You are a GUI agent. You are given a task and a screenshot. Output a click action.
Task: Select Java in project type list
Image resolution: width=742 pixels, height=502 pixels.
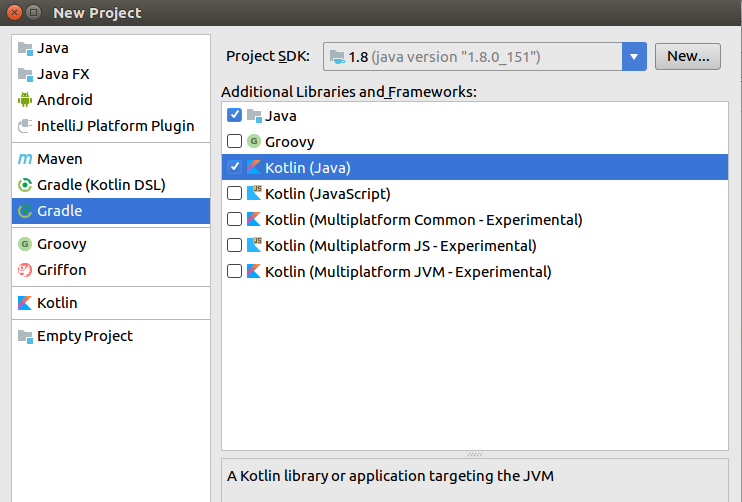(111, 48)
